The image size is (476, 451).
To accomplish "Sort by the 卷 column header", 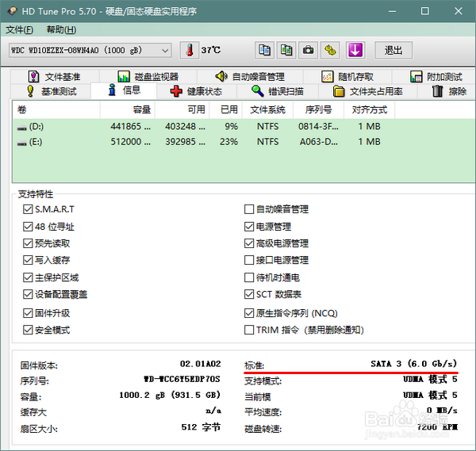I will [56, 110].
